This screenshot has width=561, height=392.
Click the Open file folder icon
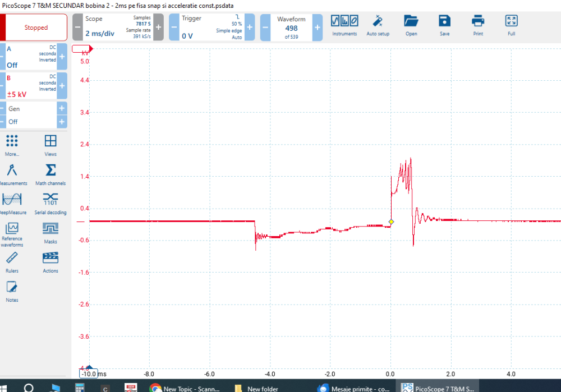click(411, 25)
